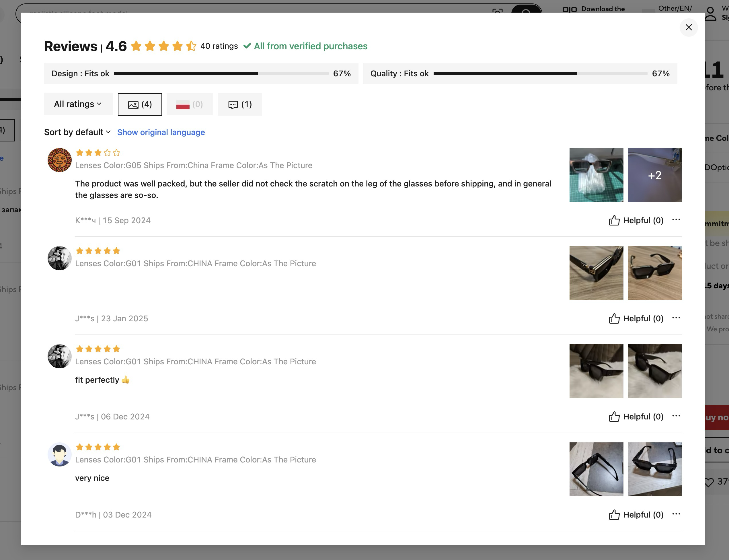Expand the Sort by default menu
729x560 pixels.
click(x=77, y=132)
